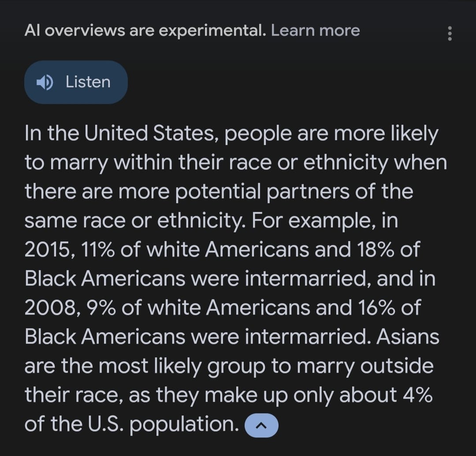
Task: Start audio with the Listen button label
Action: [x=88, y=82]
